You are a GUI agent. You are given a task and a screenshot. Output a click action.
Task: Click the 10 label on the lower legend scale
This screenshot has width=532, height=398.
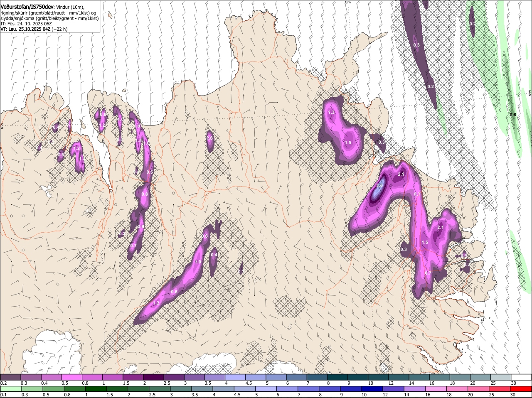(364, 395)
